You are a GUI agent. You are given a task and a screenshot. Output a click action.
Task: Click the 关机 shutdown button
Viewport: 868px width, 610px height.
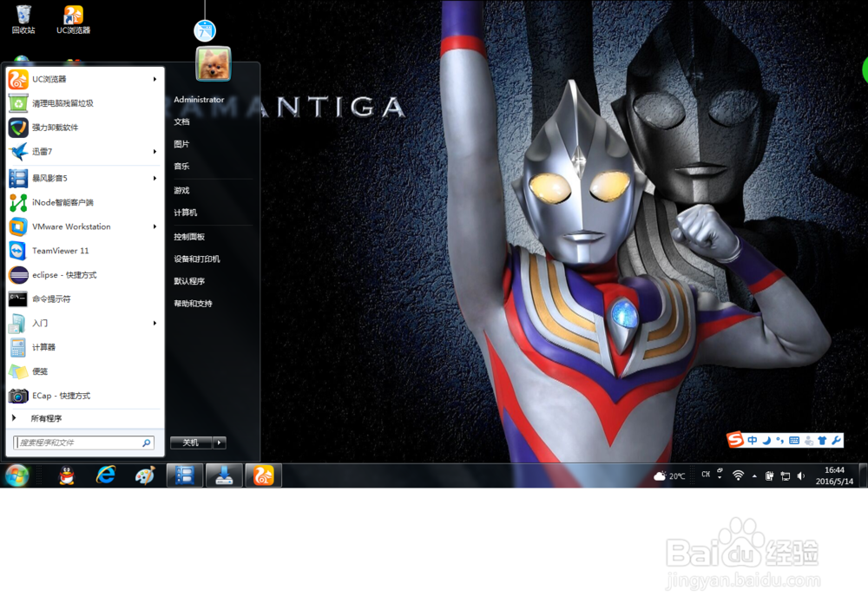click(x=192, y=443)
